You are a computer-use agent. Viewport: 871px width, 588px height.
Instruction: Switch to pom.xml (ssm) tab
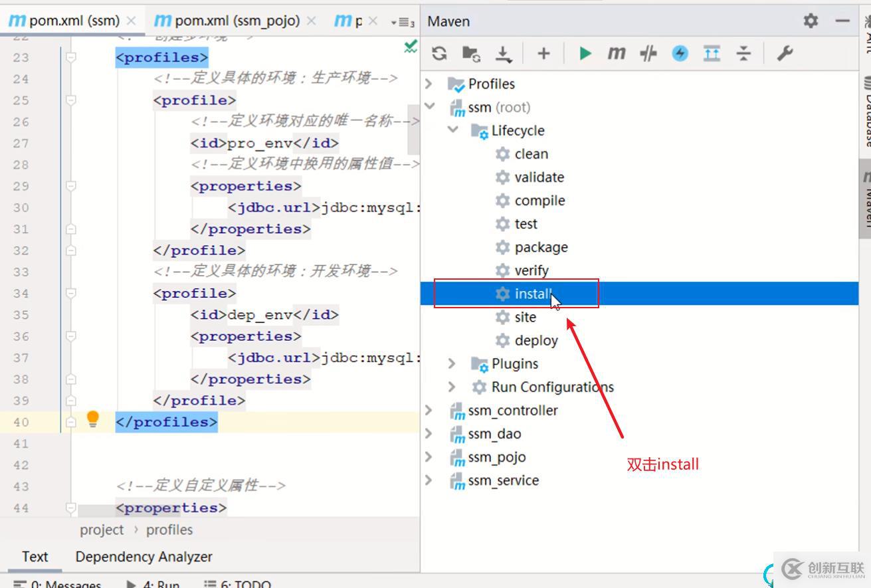point(72,21)
